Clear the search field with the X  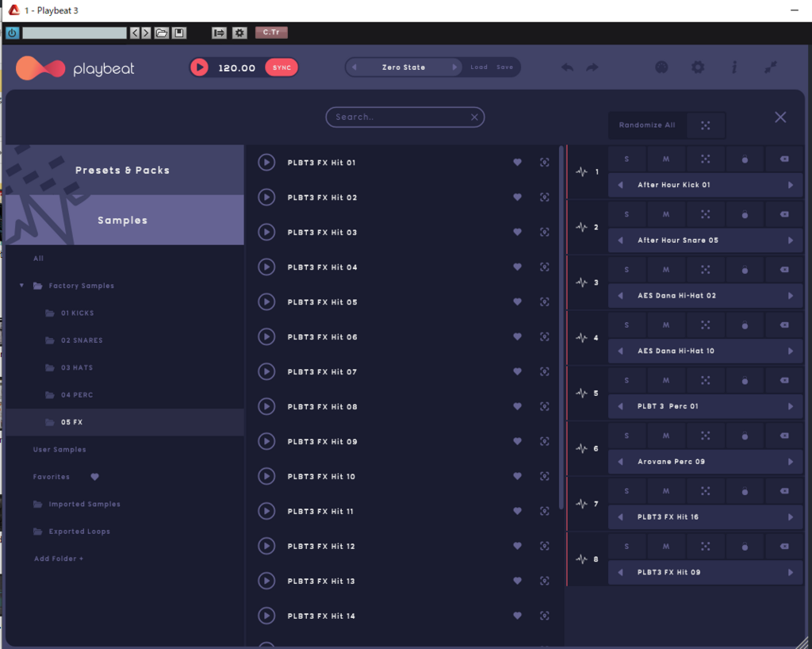tap(474, 117)
